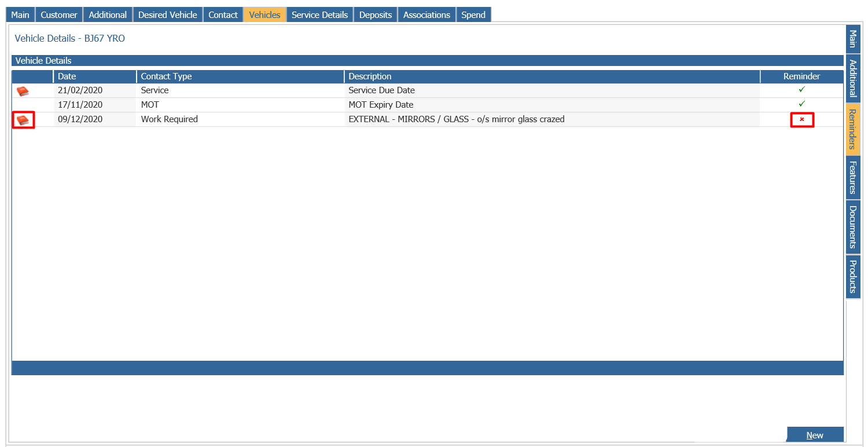View the Spend tab
The image size is (868, 447).
coord(473,14)
